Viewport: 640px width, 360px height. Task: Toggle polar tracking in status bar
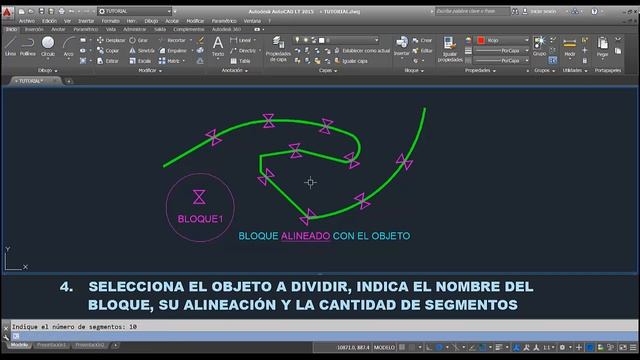tap(440, 347)
